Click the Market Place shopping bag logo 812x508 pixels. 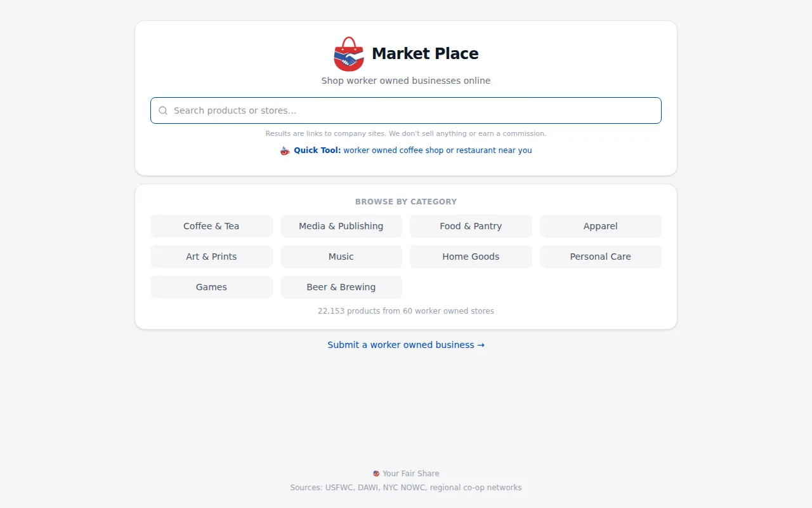tap(349, 54)
